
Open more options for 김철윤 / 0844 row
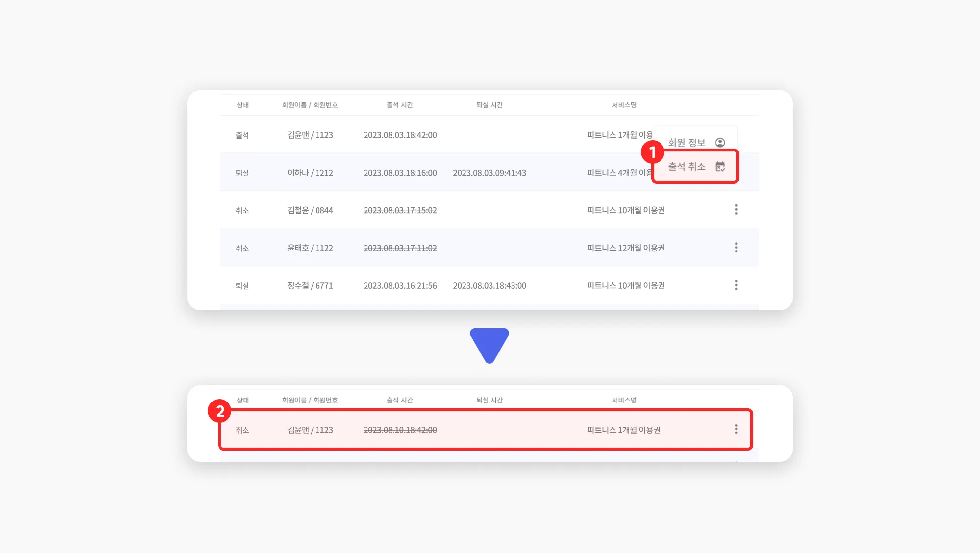click(736, 210)
